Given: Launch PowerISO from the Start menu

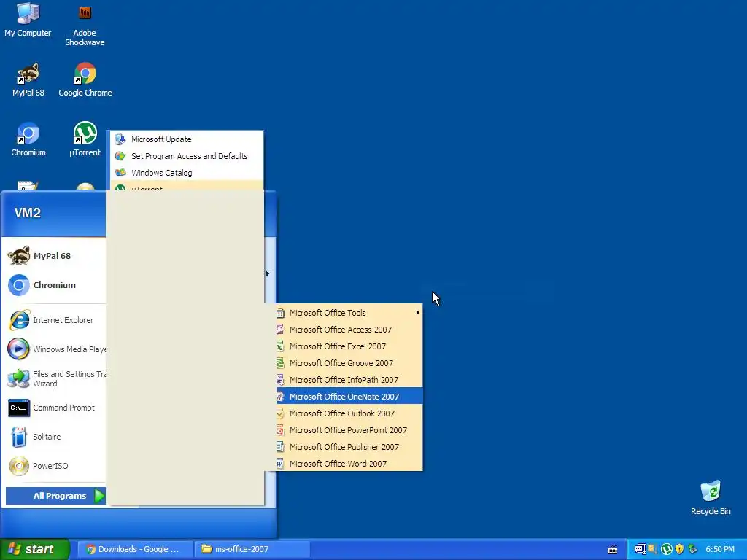Looking at the screenshot, I should 53,466.
